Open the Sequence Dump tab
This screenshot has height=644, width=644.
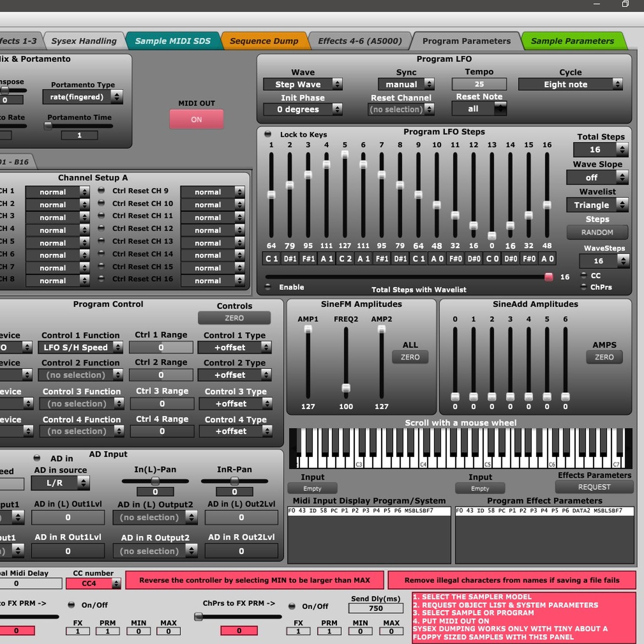click(264, 41)
